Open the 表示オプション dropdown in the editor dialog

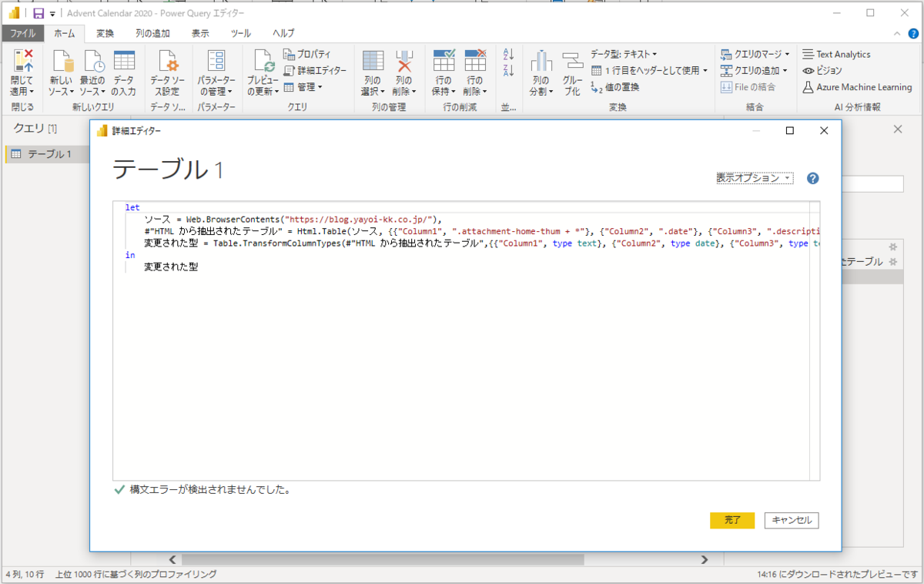pos(753,177)
